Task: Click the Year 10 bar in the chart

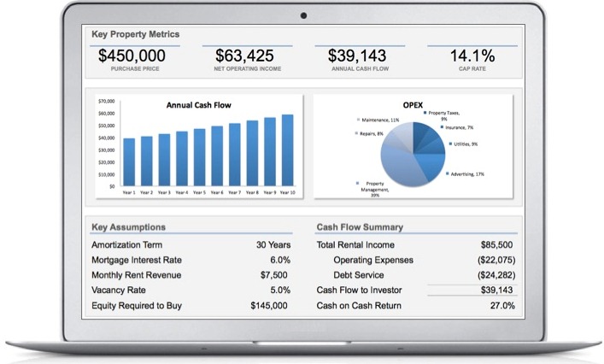Action: (288, 150)
